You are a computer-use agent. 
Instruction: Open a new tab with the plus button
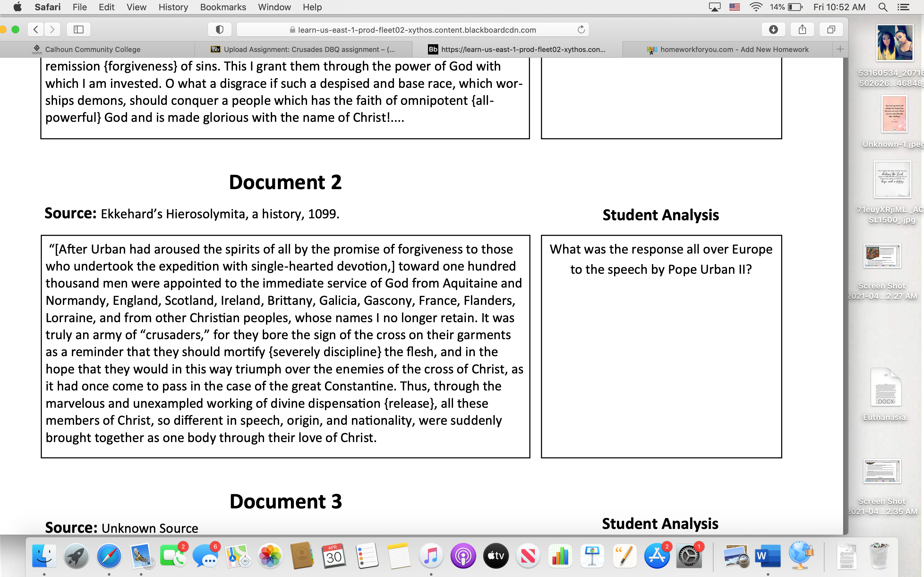[x=840, y=49]
